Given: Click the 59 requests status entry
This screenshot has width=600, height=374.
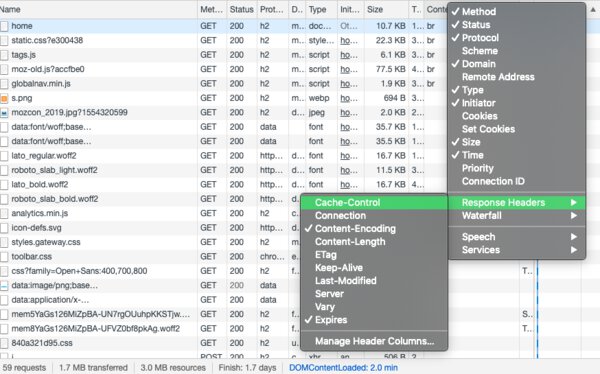Looking at the screenshot, I should point(24,368).
